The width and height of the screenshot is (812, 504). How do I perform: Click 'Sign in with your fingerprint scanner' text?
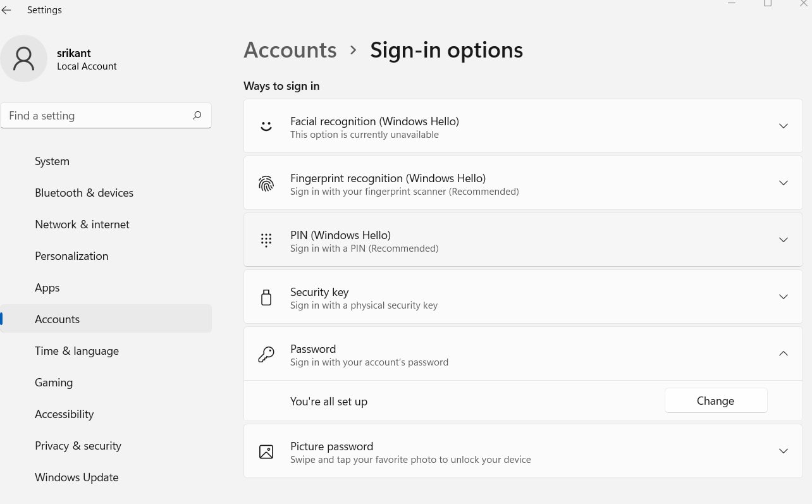click(x=405, y=192)
